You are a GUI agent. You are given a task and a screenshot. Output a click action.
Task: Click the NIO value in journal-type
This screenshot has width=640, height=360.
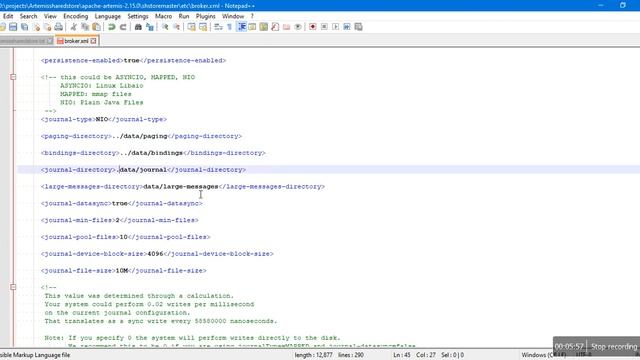pos(102,119)
